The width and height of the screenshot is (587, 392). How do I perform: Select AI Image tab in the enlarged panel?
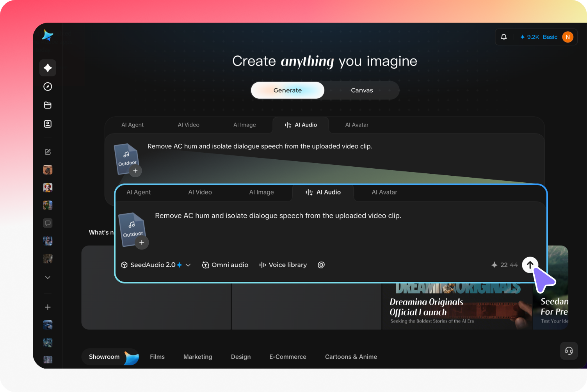[x=261, y=192]
